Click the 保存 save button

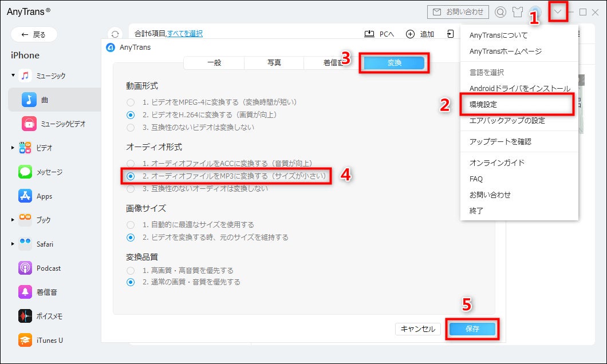[472, 329]
